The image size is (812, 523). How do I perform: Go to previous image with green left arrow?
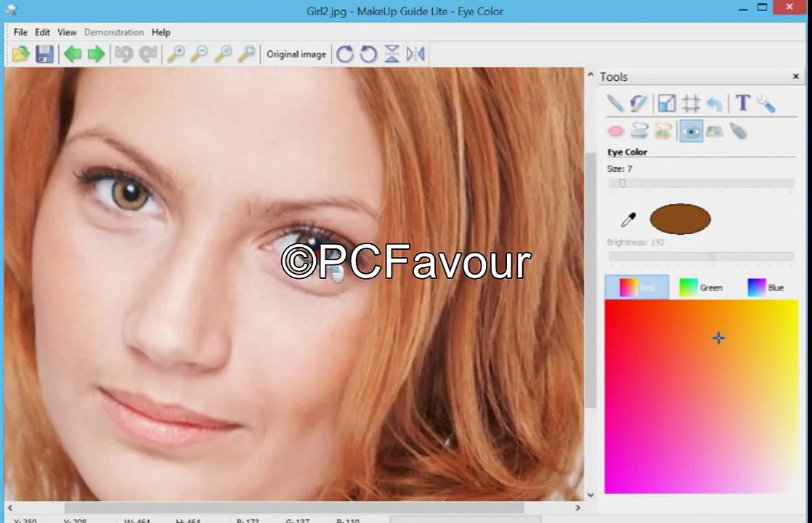pyautogui.click(x=73, y=54)
